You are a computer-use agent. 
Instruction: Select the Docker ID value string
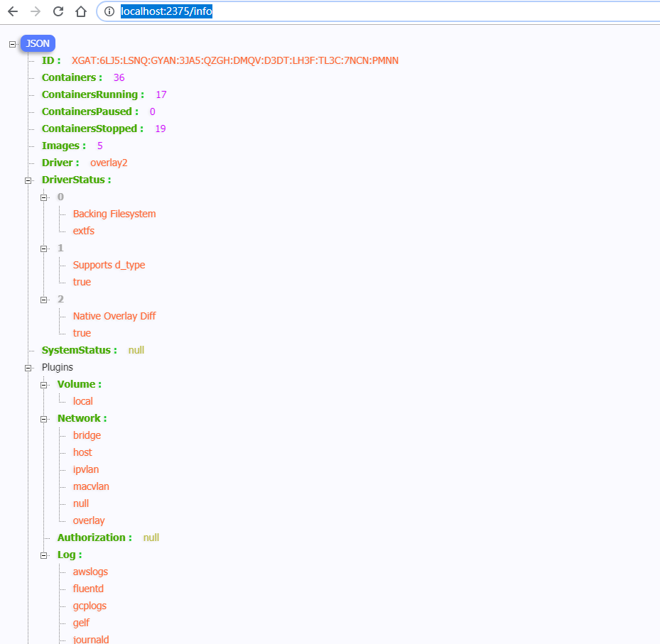pos(235,60)
